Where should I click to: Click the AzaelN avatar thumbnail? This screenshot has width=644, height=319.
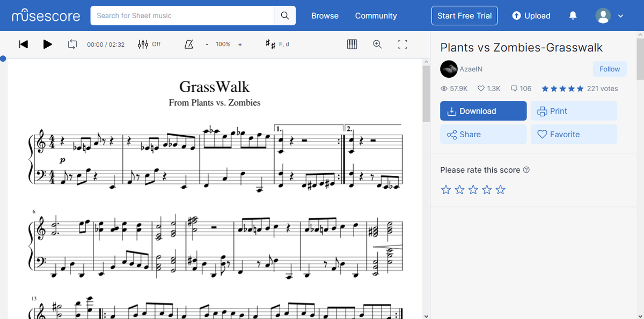449,69
